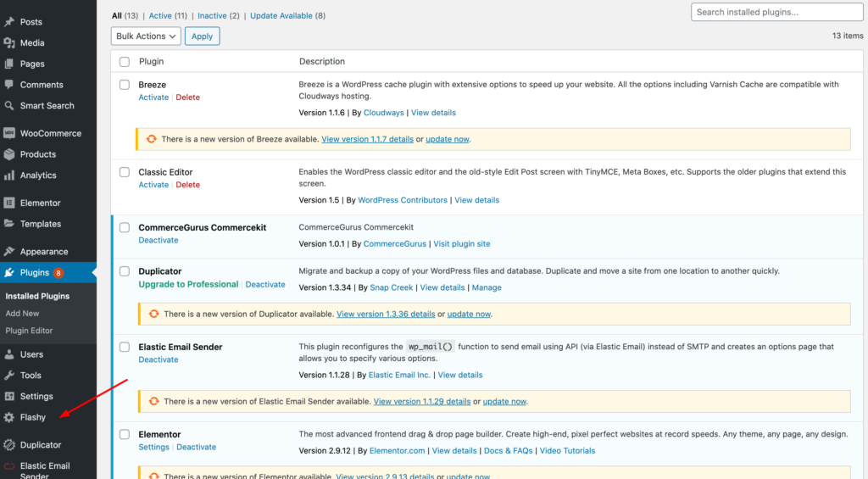Delete the Breeze plugin
This screenshot has width=868, height=479.
click(187, 97)
